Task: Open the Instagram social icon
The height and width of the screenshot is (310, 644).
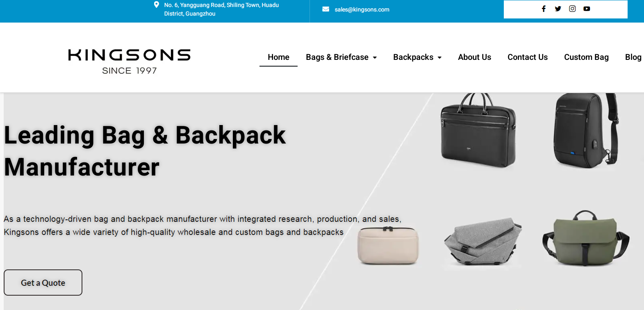Action: pos(572,9)
